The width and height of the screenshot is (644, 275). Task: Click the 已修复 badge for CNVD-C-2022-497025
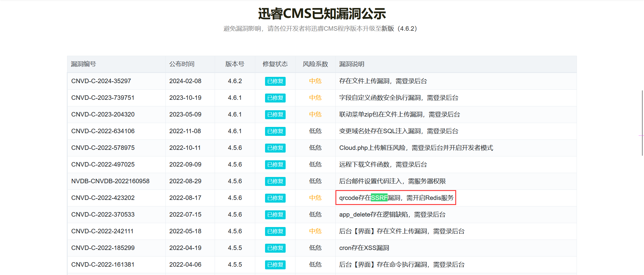point(275,164)
